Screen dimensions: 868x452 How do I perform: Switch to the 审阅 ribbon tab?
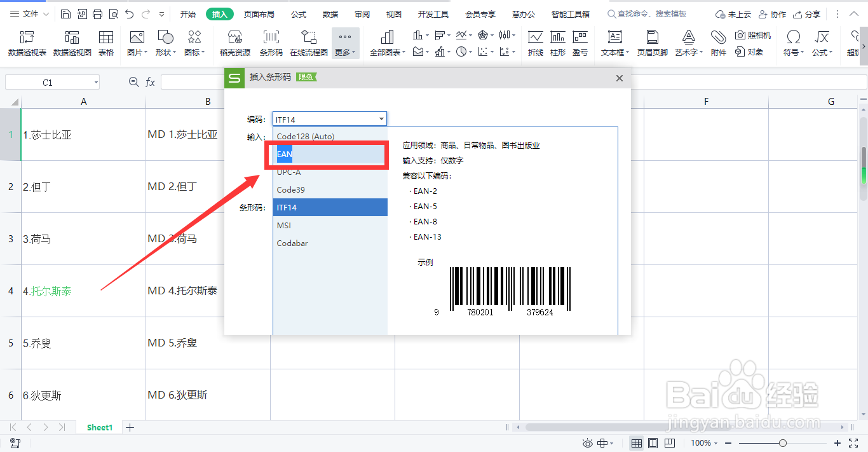[x=362, y=14]
